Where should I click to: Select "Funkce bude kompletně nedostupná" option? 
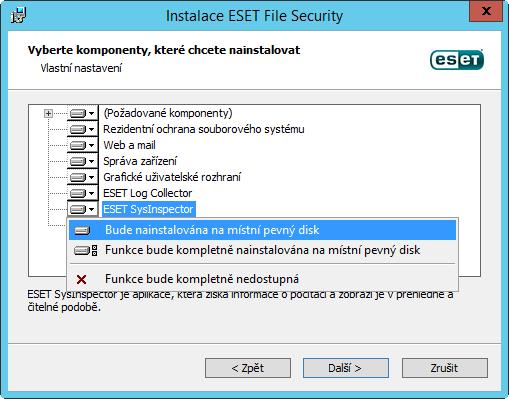pos(262,279)
